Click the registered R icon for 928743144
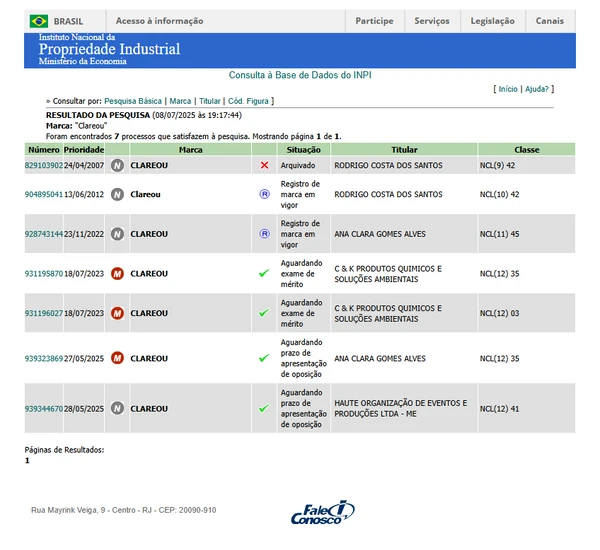 coord(264,234)
